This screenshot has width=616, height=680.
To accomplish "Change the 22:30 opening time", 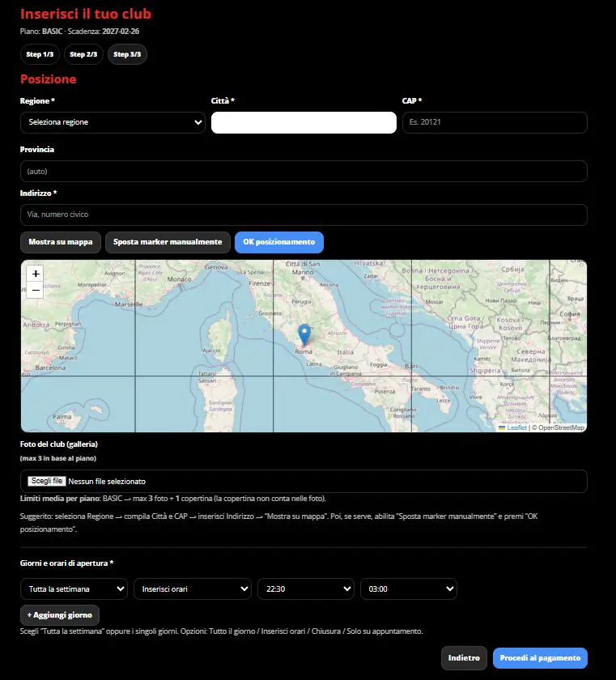I will pos(305,589).
